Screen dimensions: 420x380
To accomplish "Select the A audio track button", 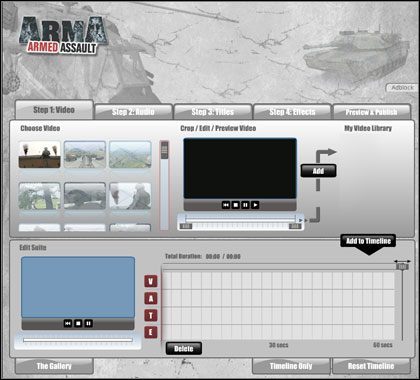I will [151, 298].
